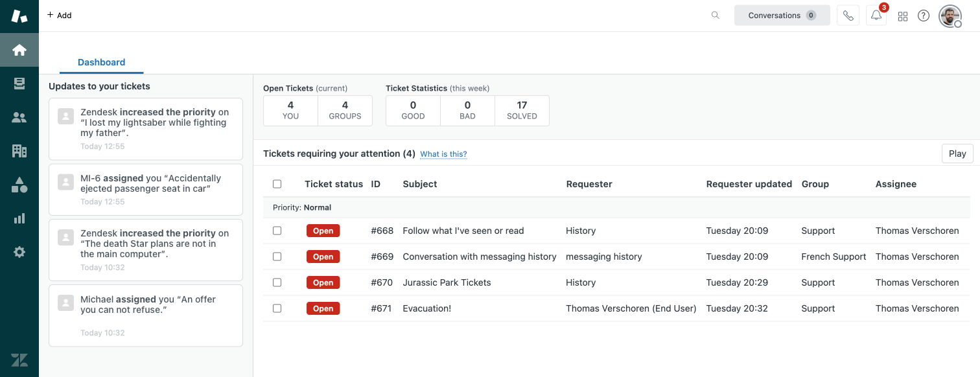Open the Views icon in sidebar
This screenshot has height=377, width=980.
click(19, 84)
